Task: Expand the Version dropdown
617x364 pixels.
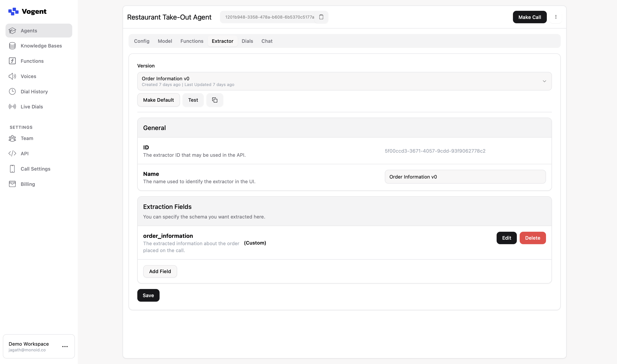Action: (x=344, y=81)
